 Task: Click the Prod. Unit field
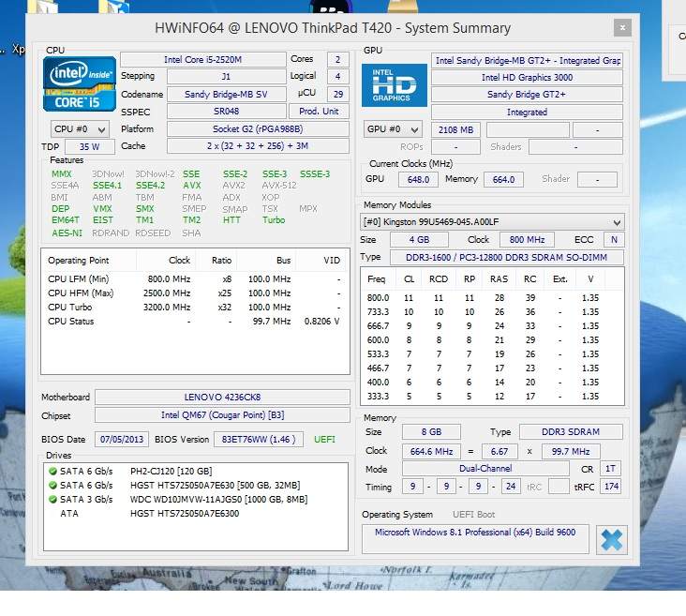point(319,112)
